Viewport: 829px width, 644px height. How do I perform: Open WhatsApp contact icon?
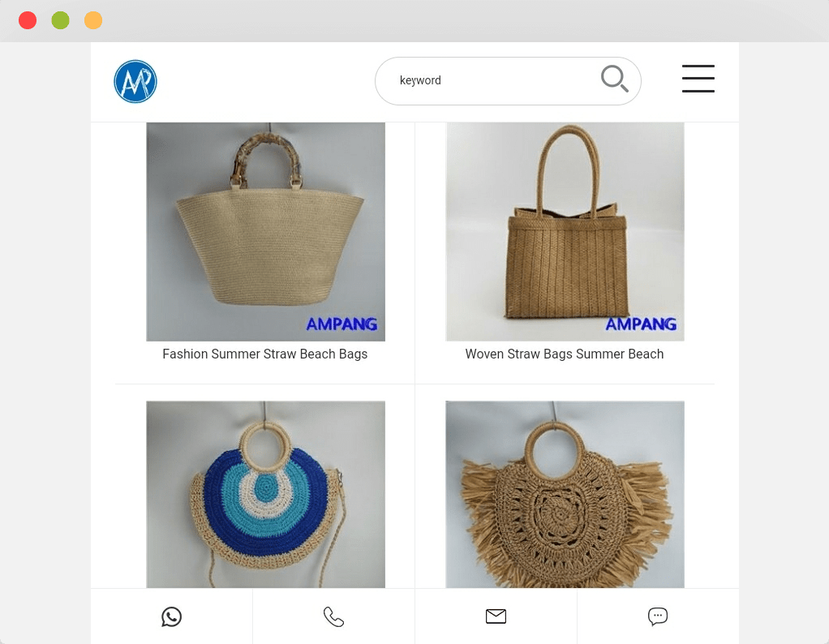pos(171,616)
